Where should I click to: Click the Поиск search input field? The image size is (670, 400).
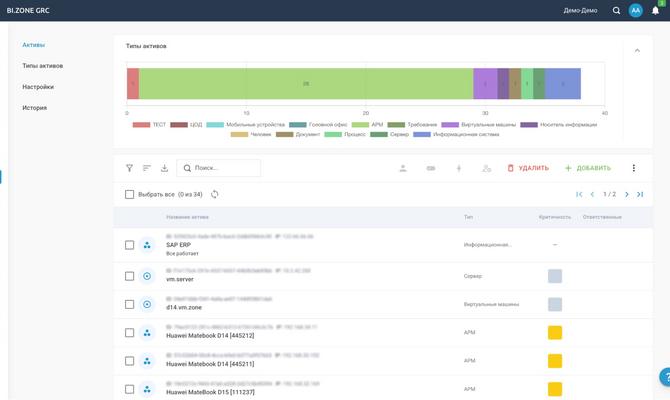(218, 168)
